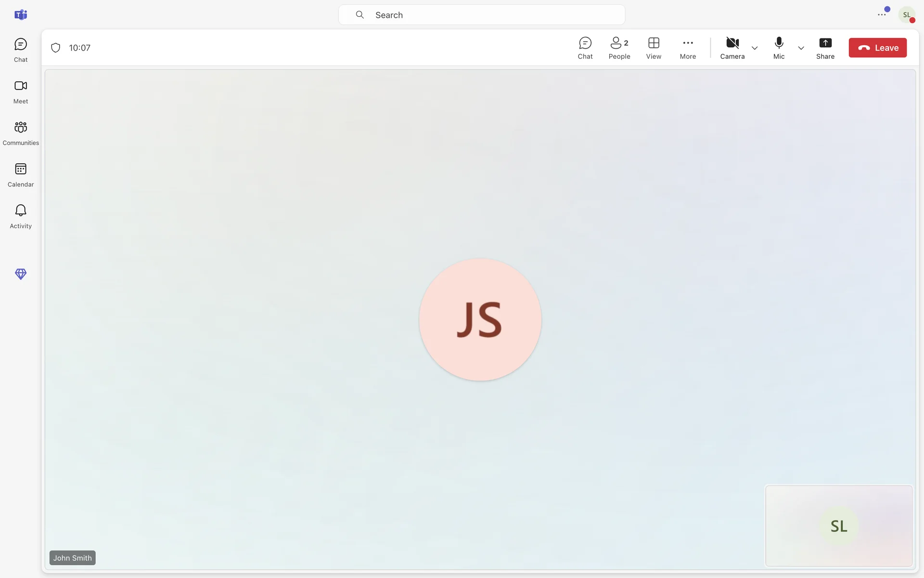Screen dimensions: 924x578
Task: Click the red Leave button
Action: 877,48
